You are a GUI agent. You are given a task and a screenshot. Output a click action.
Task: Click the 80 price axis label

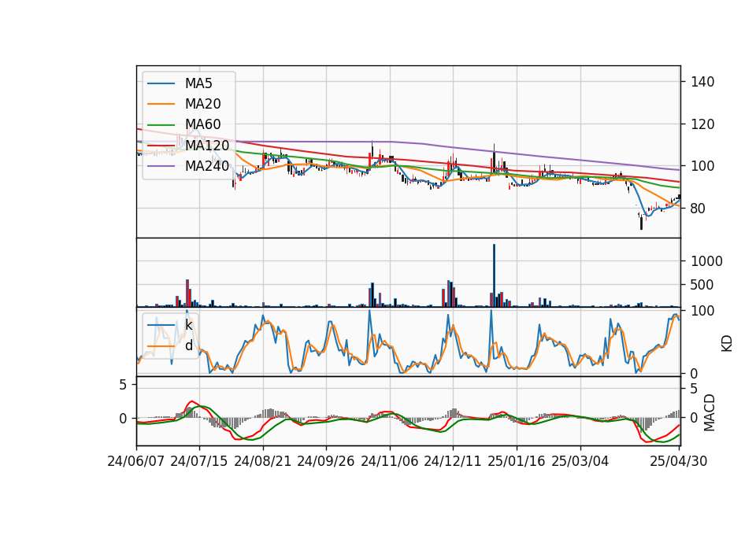tap(699, 209)
